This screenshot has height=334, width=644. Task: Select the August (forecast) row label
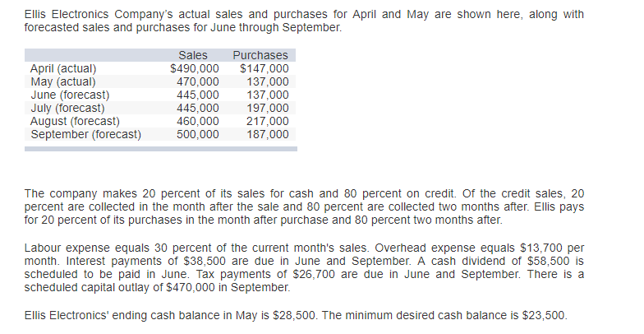coord(75,121)
